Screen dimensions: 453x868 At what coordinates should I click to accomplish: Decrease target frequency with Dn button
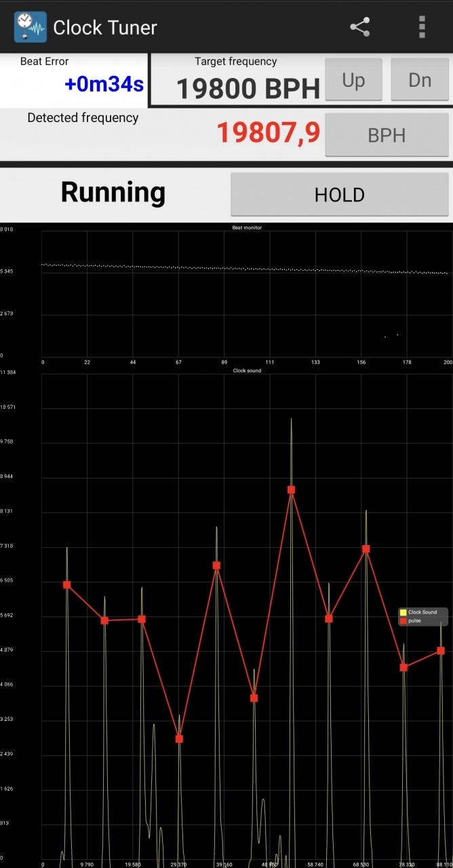pos(420,80)
